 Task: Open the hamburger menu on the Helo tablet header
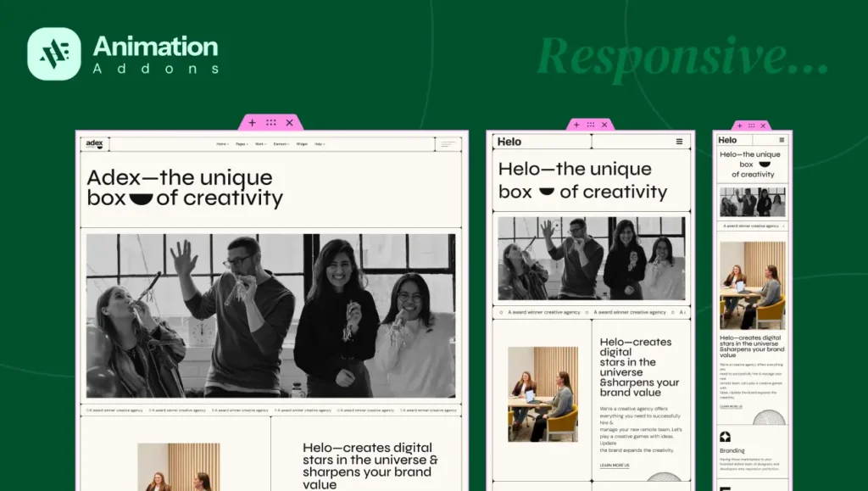point(679,141)
